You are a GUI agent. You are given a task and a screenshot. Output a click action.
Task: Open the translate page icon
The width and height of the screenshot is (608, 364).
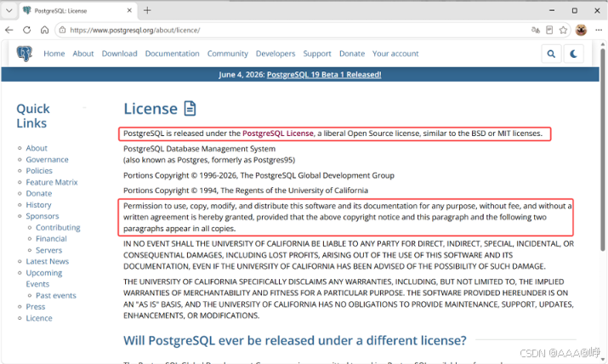pos(536,30)
